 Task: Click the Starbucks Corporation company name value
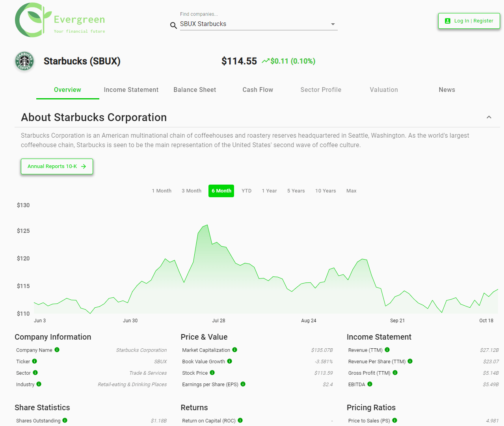click(x=141, y=350)
